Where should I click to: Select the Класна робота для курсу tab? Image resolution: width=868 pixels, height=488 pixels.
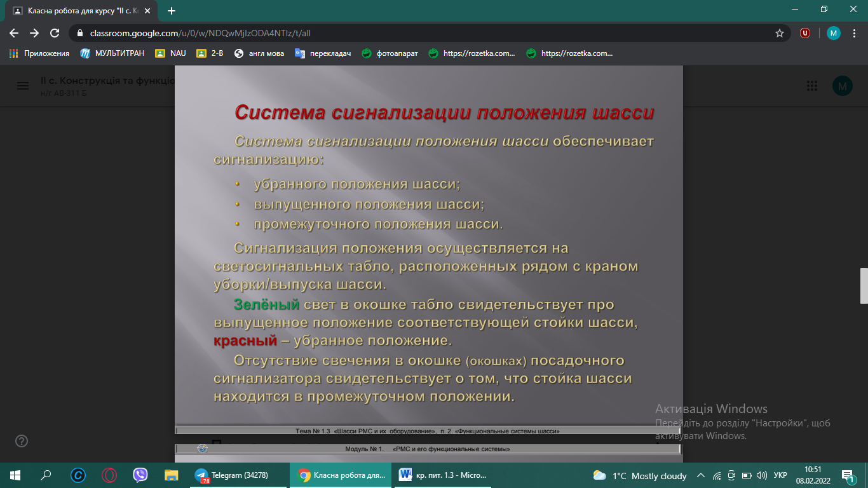(x=83, y=11)
